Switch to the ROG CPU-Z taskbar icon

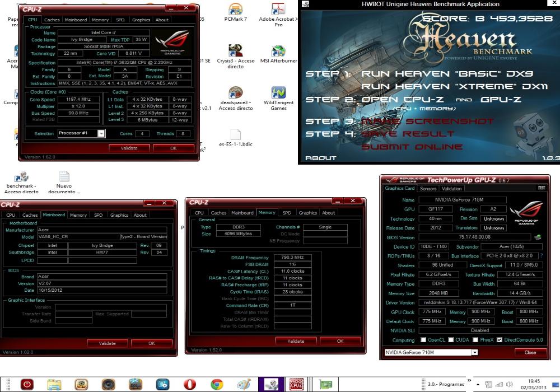coord(296,385)
